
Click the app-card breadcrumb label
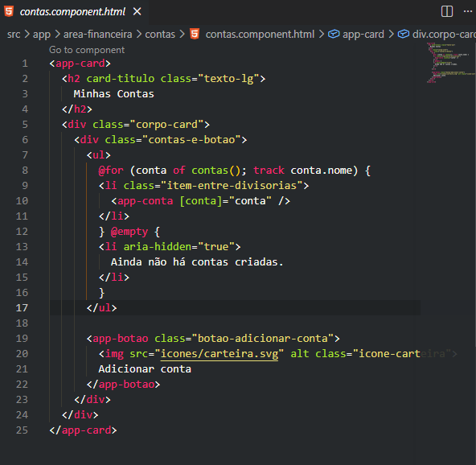(x=363, y=35)
